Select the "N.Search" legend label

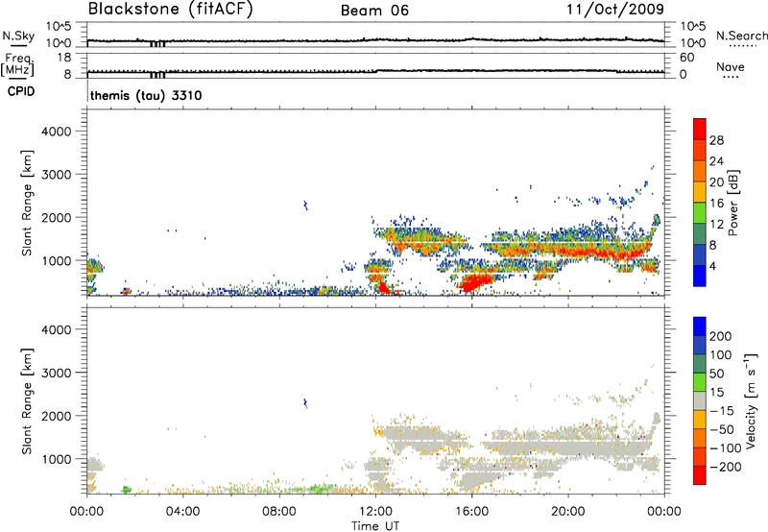[x=741, y=36]
